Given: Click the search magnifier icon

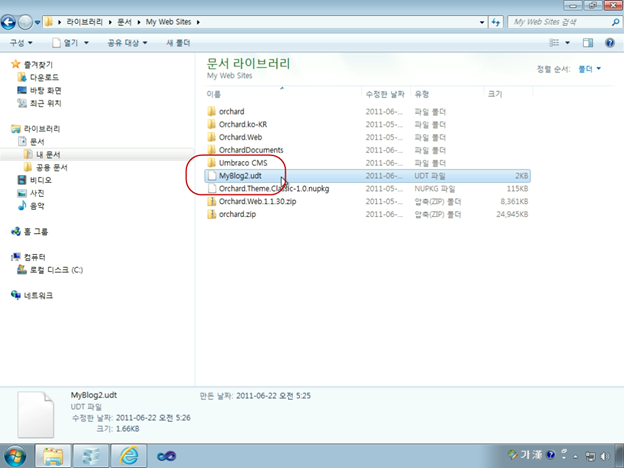Looking at the screenshot, I should 615,22.
